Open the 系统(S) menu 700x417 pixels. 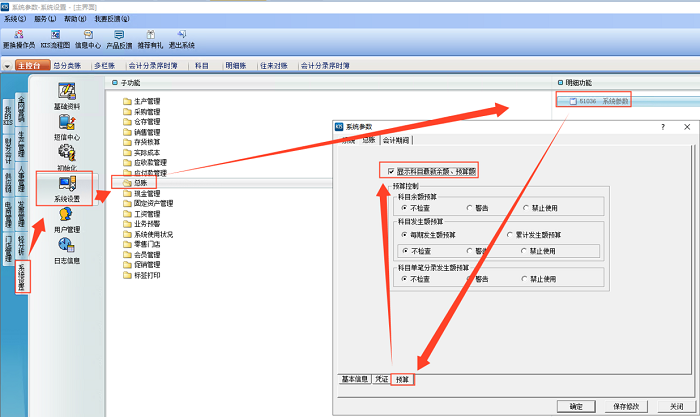pos(15,19)
